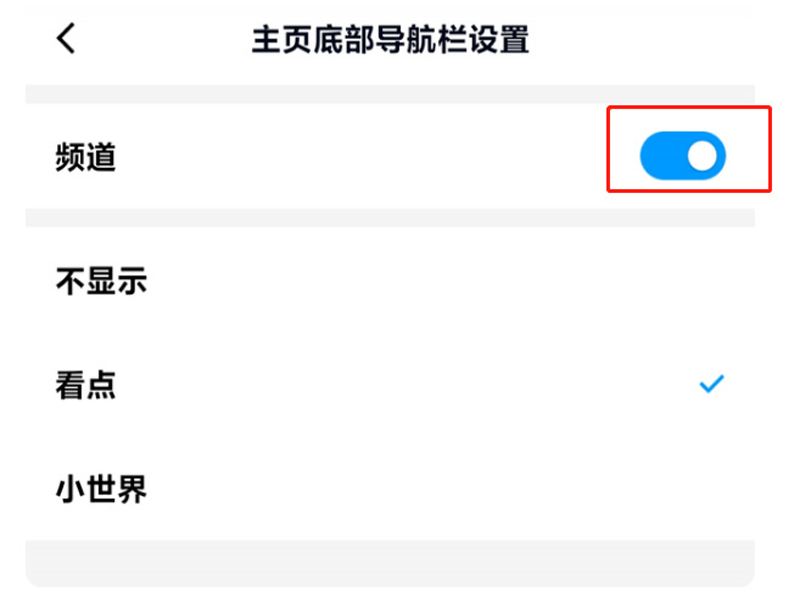
Task: Tap the 看点 label text
Action: [x=86, y=385]
